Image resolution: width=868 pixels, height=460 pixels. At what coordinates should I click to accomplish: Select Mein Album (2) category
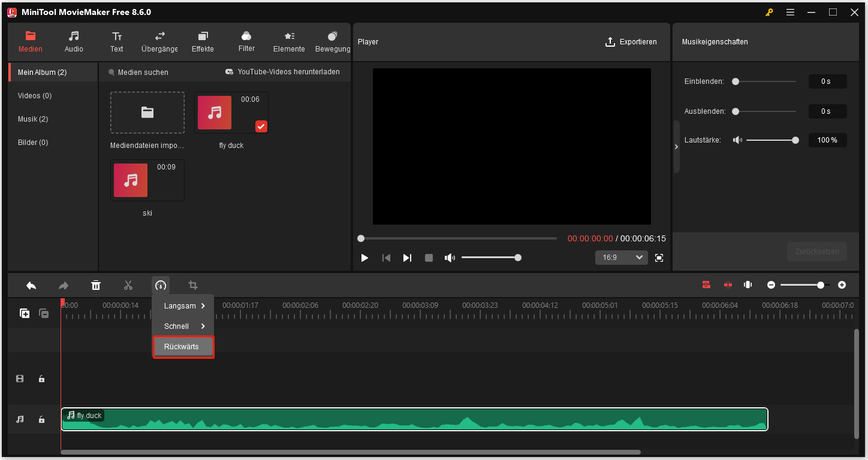coord(53,72)
